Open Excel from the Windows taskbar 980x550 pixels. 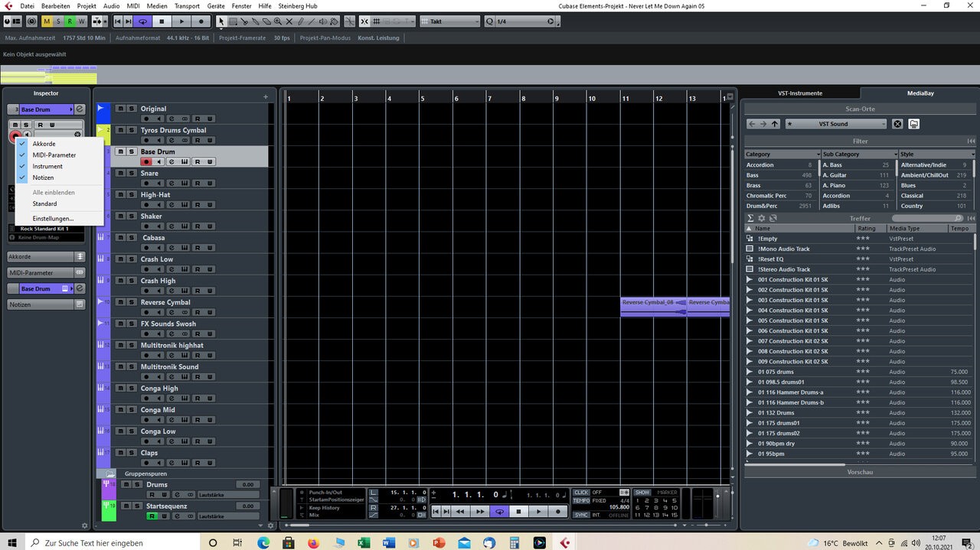tap(364, 542)
